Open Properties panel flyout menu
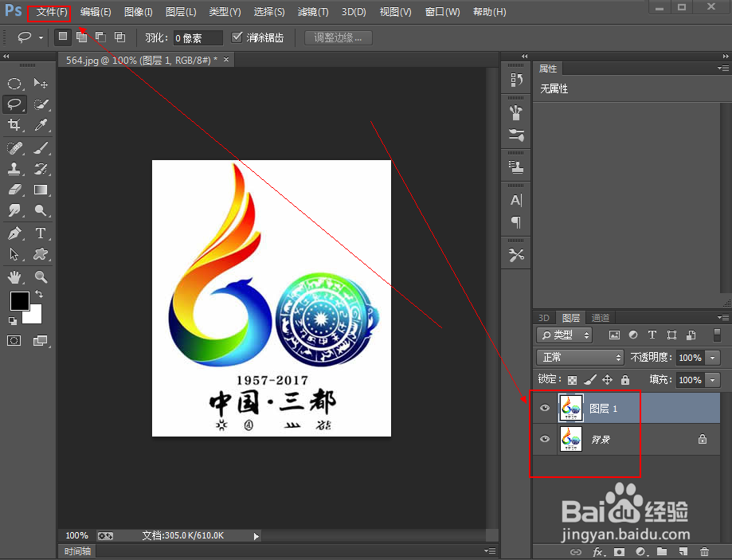Screen dimensions: 732x560 (723, 69)
